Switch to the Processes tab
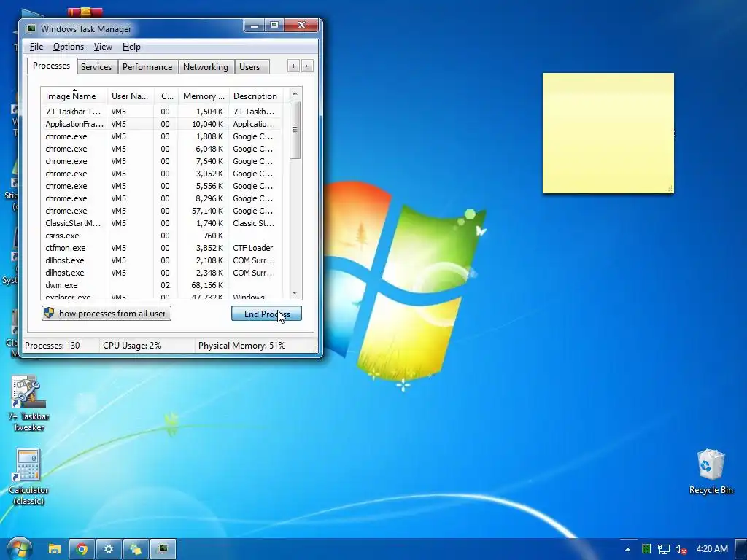747x560 pixels. pyautogui.click(x=52, y=66)
